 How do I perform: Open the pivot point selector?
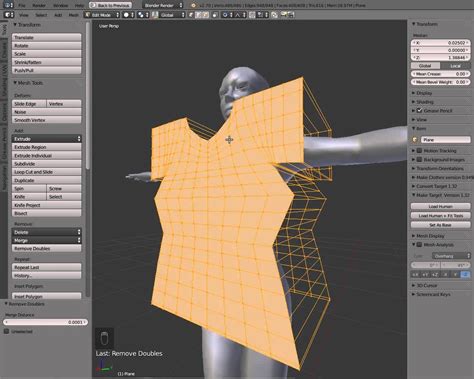click(143, 15)
